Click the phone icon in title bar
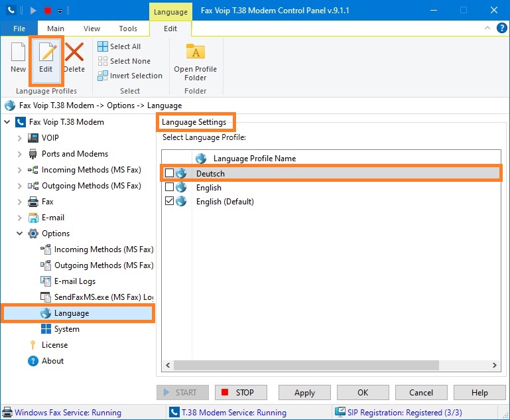510x420 pixels. click(x=11, y=11)
